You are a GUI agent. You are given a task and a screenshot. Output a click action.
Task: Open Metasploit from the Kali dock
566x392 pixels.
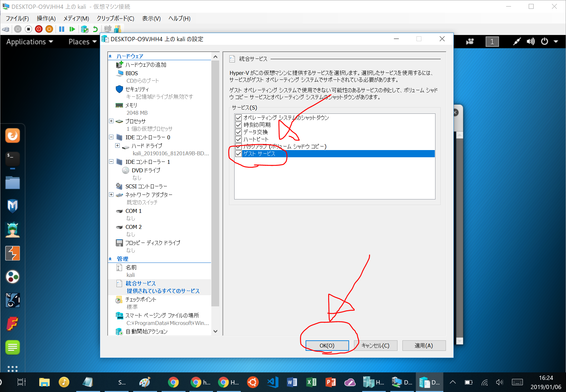pos(12,206)
